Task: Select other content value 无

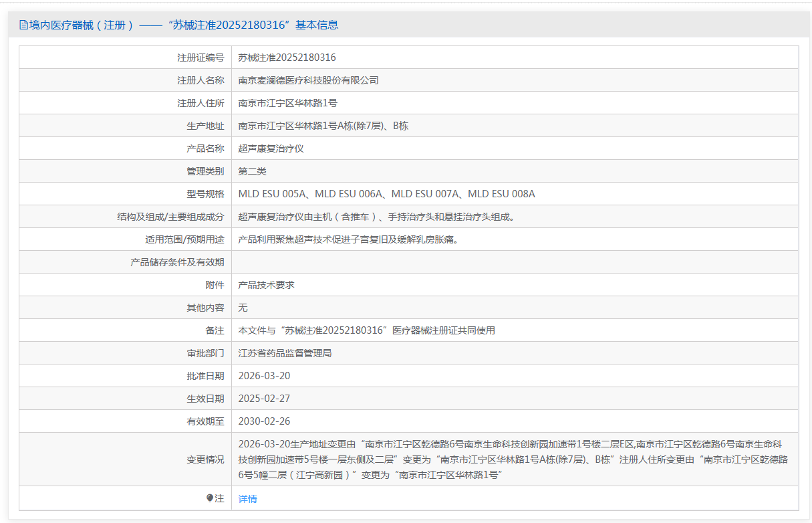Action: (x=243, y=308)
